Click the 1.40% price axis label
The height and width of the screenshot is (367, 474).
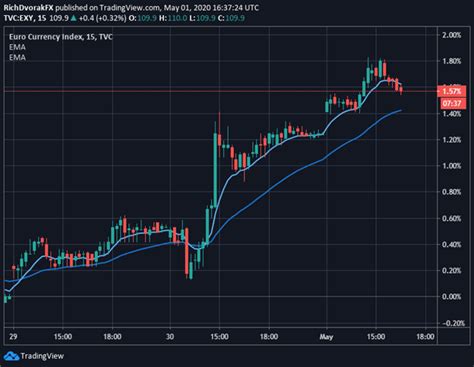pyautogui.click(x=452, y=114)
